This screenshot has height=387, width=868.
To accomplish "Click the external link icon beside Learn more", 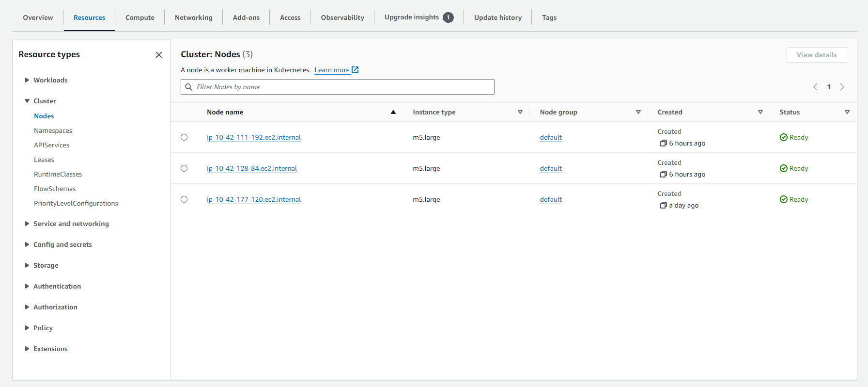I will (x=355, y=70).
